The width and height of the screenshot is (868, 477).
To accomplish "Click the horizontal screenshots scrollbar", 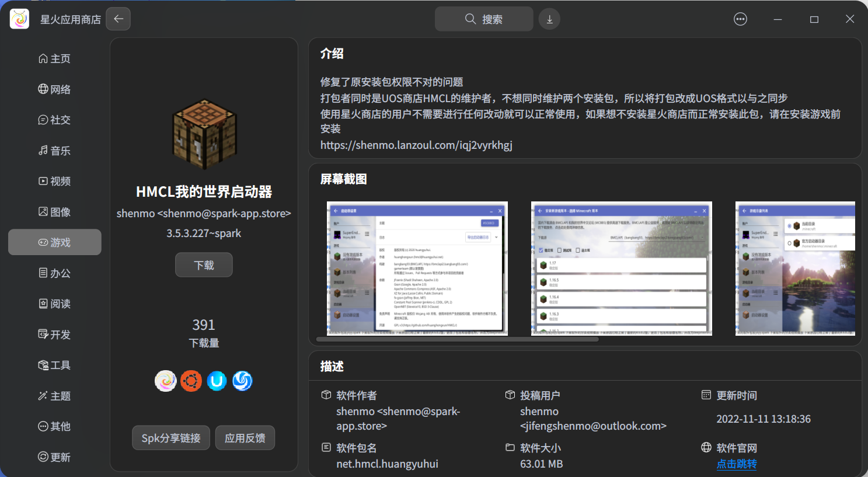I will click(458, 339).
